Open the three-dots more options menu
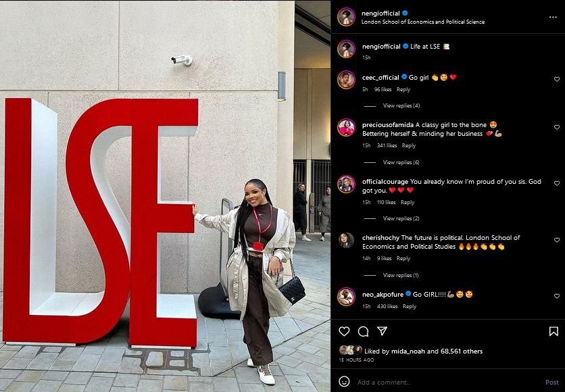Screen dimensions: 565x392 coord(553,18)
